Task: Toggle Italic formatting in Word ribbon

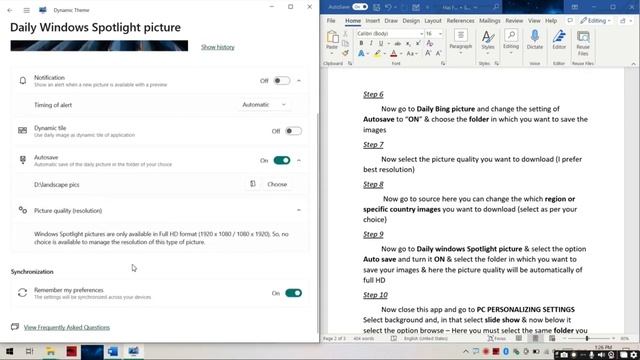Action: (x=371, y=43)
